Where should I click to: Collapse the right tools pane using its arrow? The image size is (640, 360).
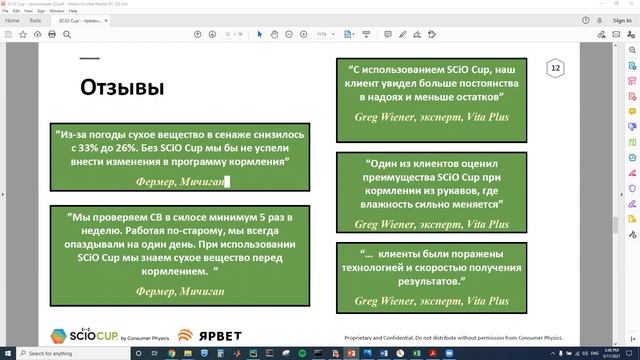622,195
